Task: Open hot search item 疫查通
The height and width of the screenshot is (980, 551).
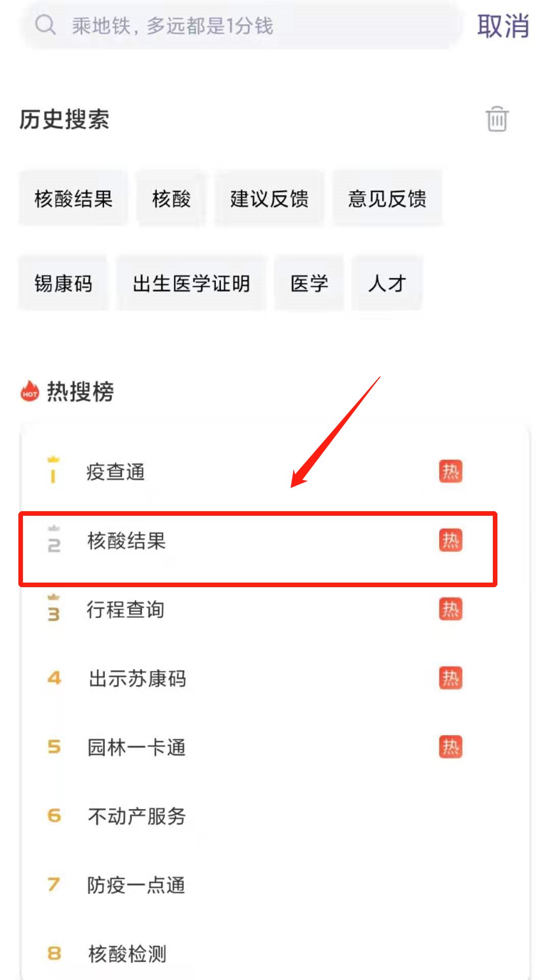Action: coord(116,472)
